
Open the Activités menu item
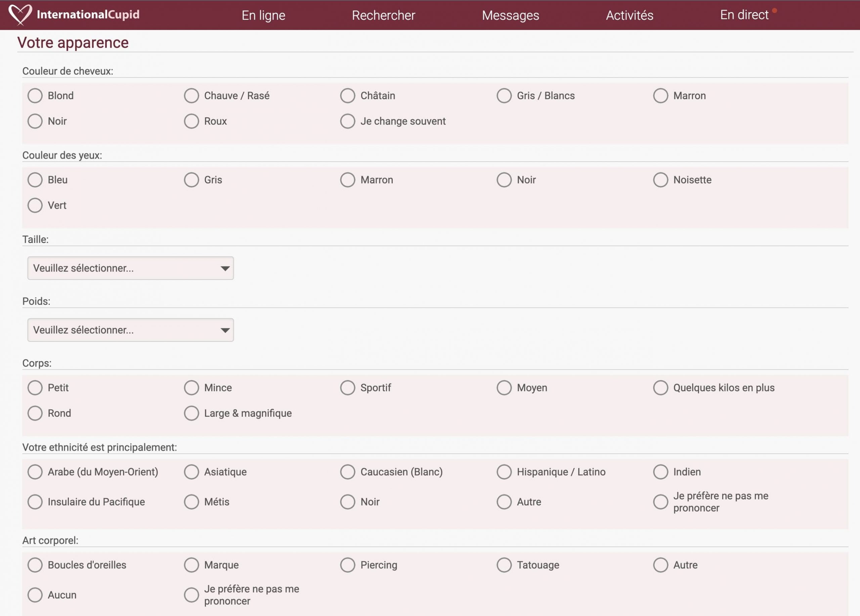[x=629, y=15]
